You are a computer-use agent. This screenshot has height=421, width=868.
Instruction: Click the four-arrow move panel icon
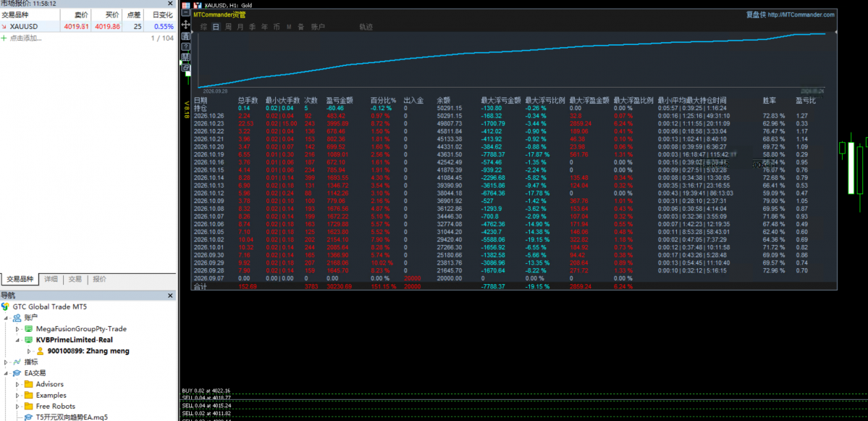pyautogui.click(x=186, y=25)
